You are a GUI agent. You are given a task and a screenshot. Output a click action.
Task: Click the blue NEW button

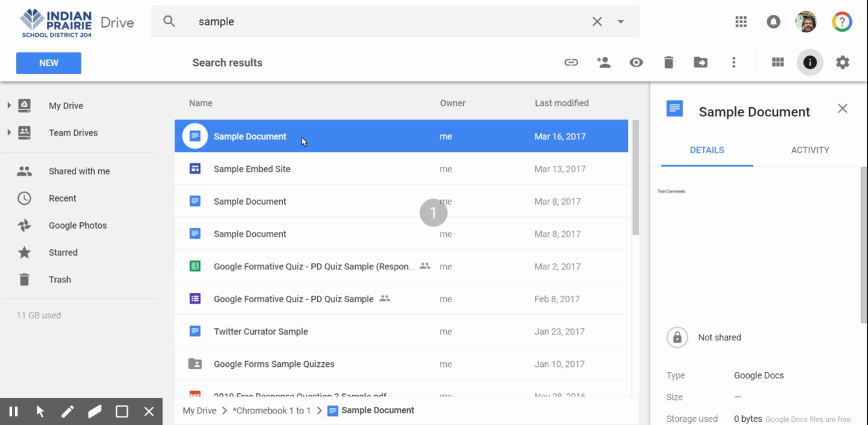[48, 63]
